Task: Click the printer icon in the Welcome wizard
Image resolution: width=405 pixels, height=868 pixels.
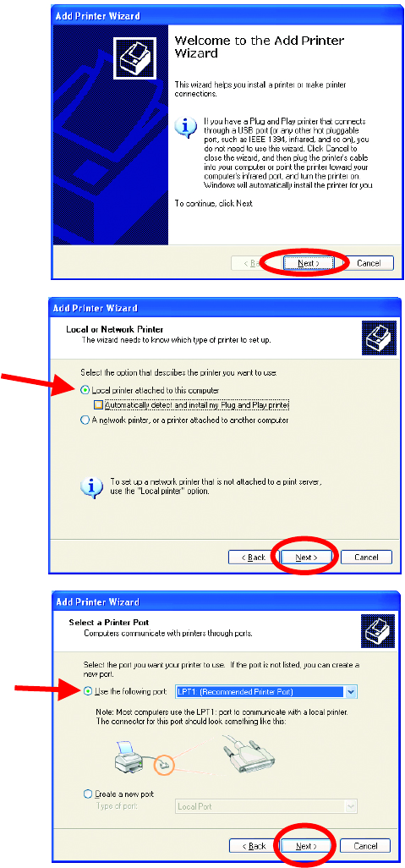Action: (x=136, y=57)
